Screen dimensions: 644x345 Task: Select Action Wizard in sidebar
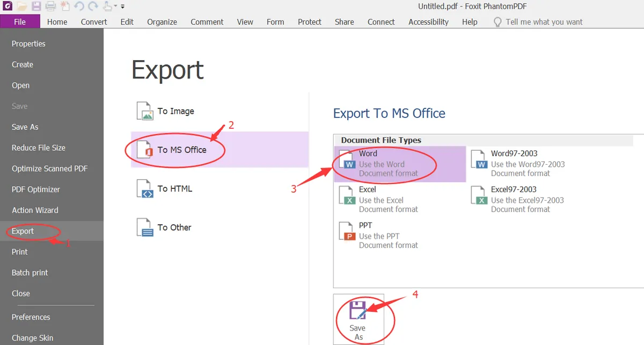[x=52, y=210]
